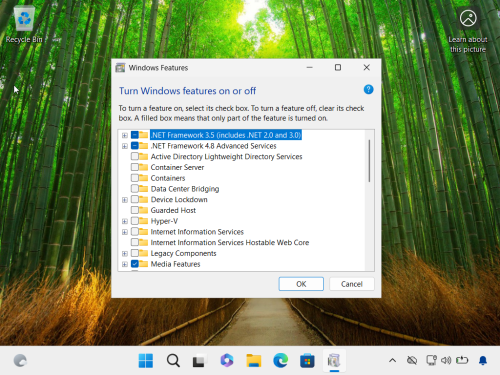Screen dimensions: 500x375
Task: Tick the Containers checkbox
Action: (x=135, y=178)
